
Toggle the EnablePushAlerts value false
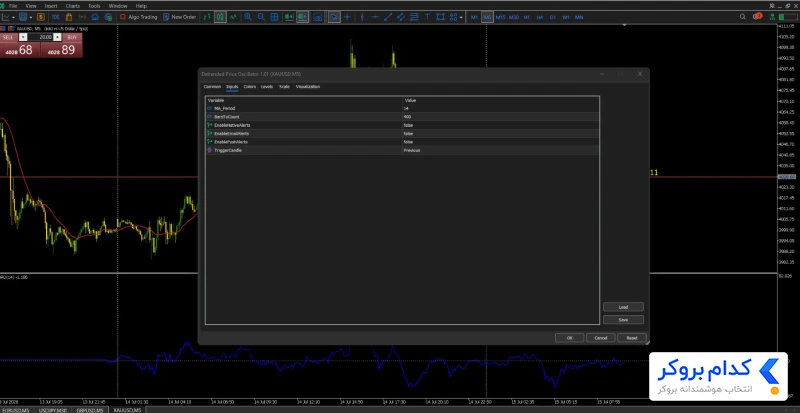tap(501, 142)
